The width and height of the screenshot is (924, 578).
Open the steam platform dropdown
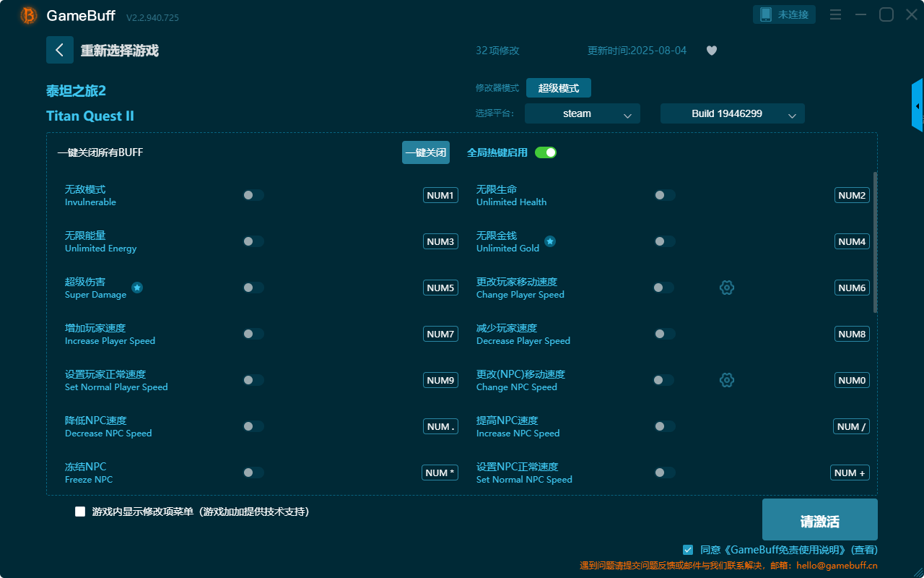click(583, 113)
